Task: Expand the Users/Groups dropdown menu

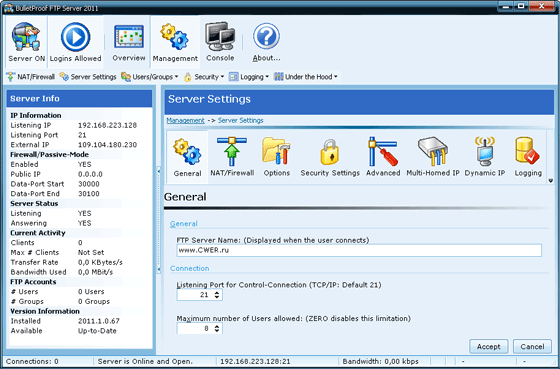Action: [149, 77]
